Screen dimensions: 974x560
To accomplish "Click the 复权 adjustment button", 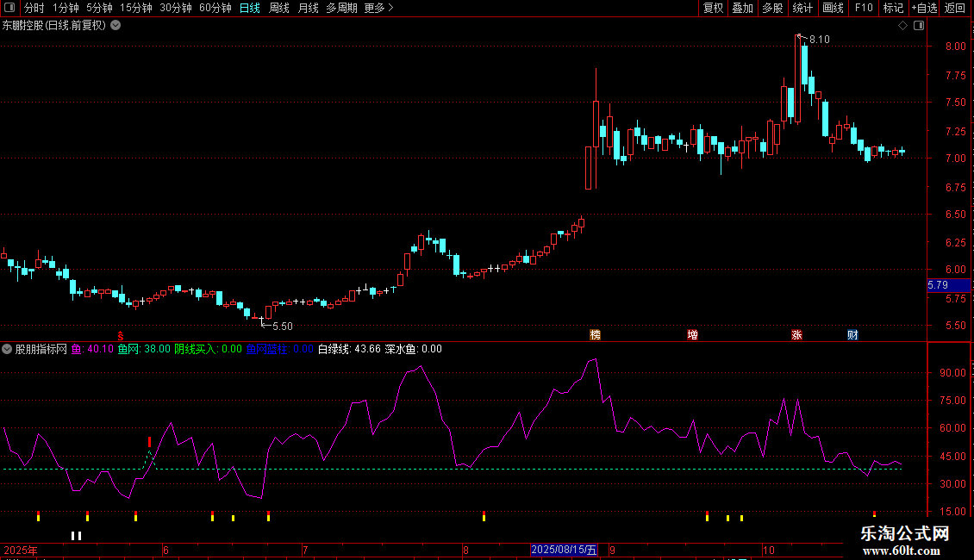I will [713, 8].
